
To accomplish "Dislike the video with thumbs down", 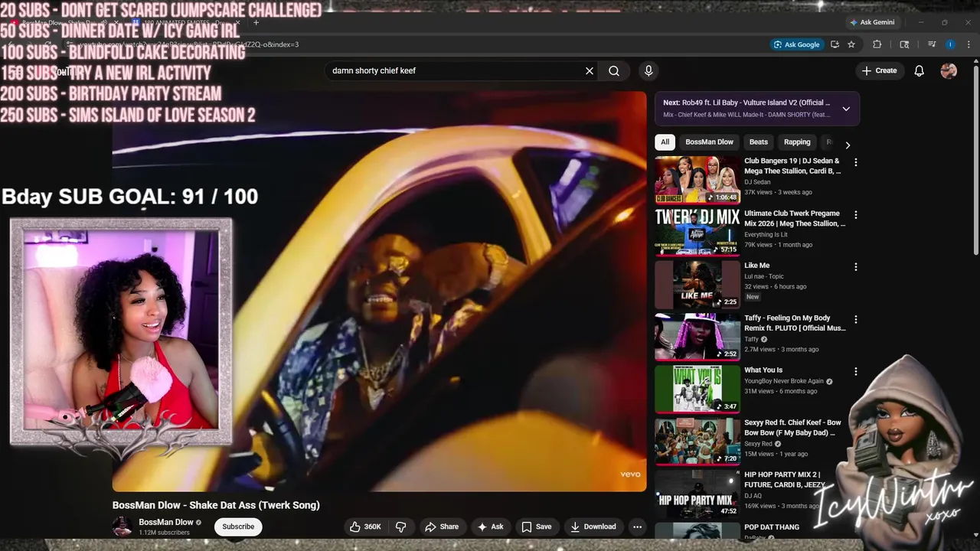I will pyautogui.click(x=400, y=527).
